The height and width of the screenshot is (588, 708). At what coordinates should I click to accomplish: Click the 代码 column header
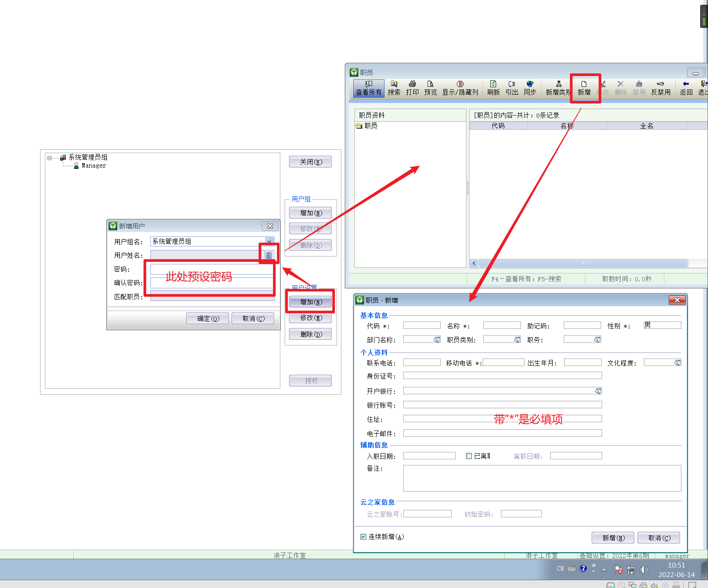click(x=498, y=126)
